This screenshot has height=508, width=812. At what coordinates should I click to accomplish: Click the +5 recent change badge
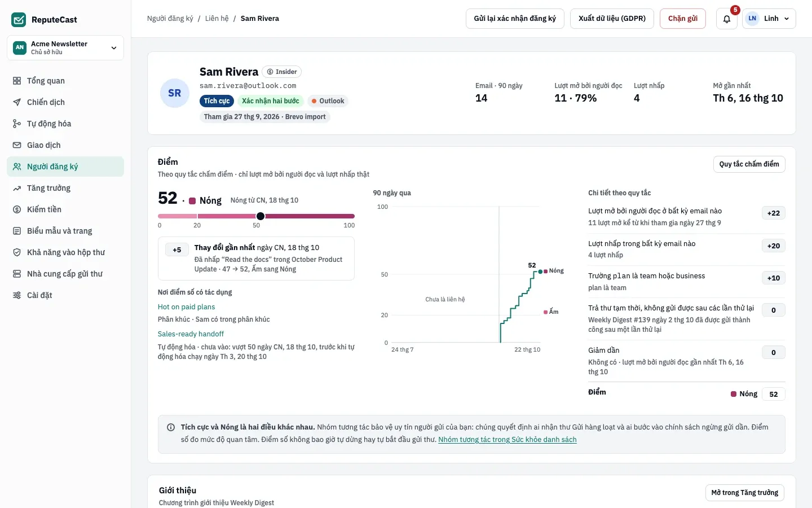[x=177, y=250]
